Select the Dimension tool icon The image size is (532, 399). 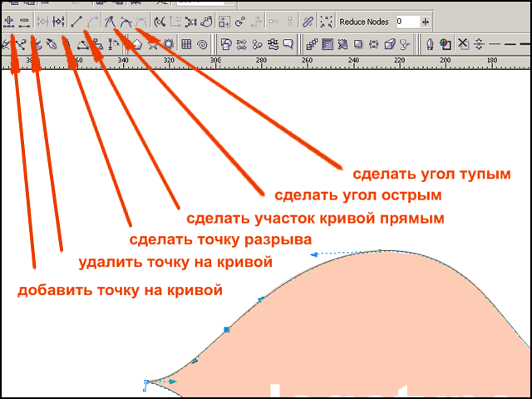tap(114, 44)
